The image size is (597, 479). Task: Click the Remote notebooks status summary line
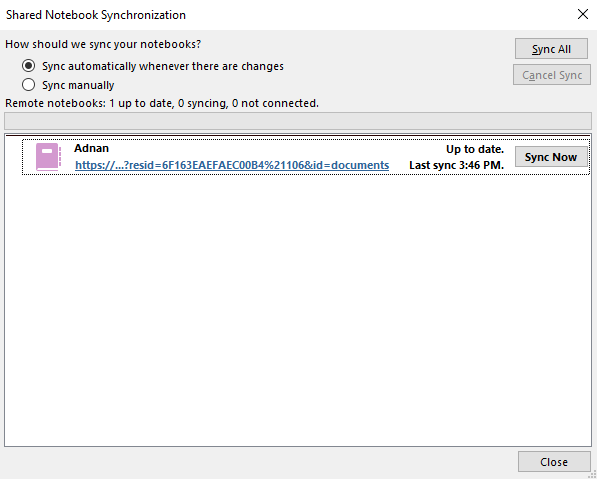tap(162, 103)
